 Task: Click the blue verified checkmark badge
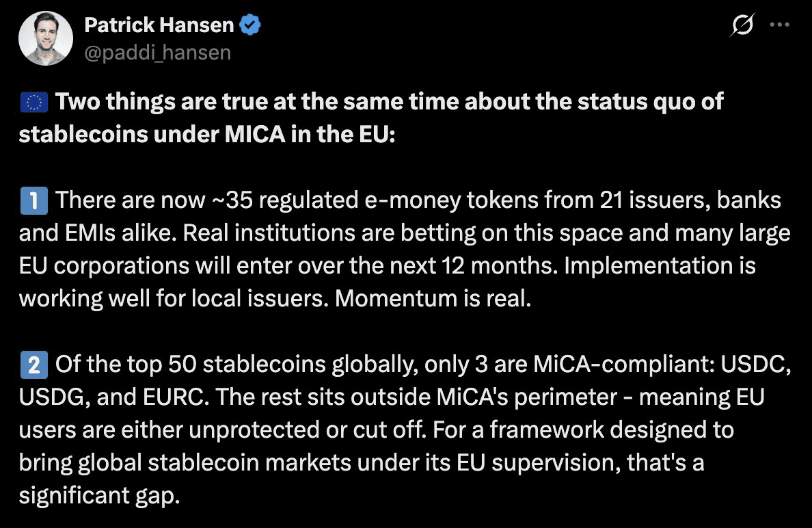click(250, 25)
